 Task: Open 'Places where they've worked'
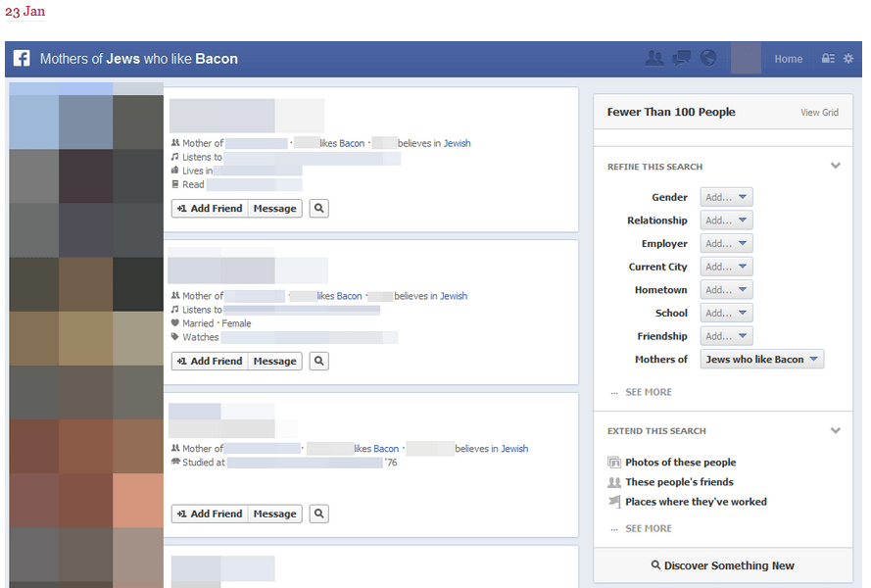pyautogui.click(x=696, y=502)
